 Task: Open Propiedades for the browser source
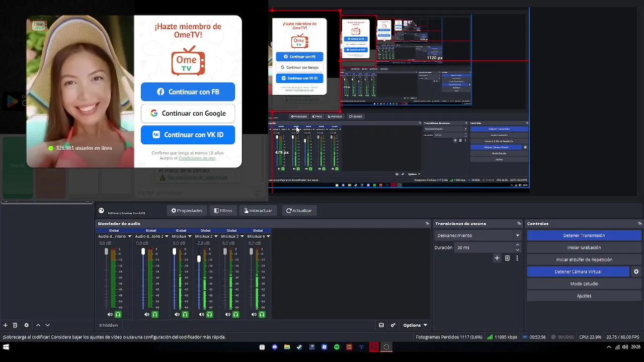pyautogui.click(x=187, y=211)
